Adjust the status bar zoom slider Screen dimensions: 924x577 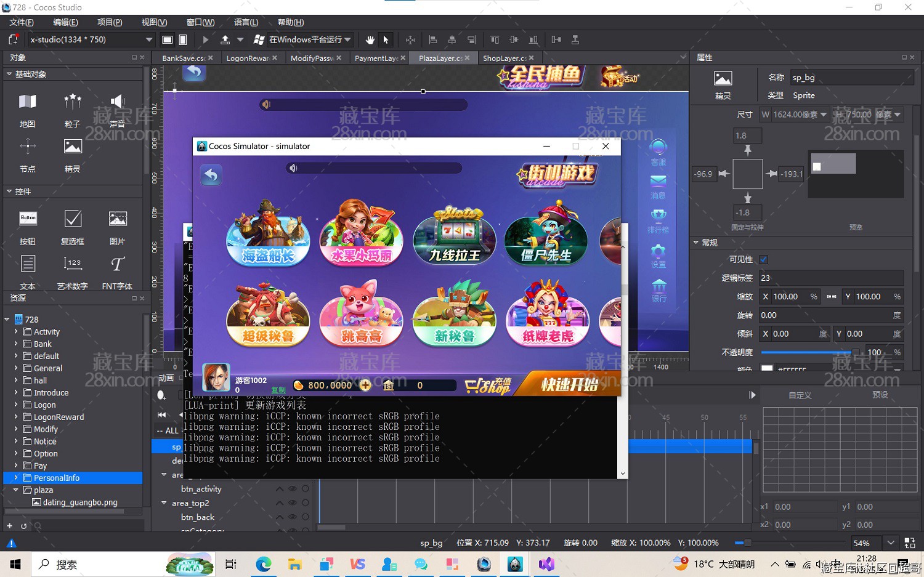point(747,543)
